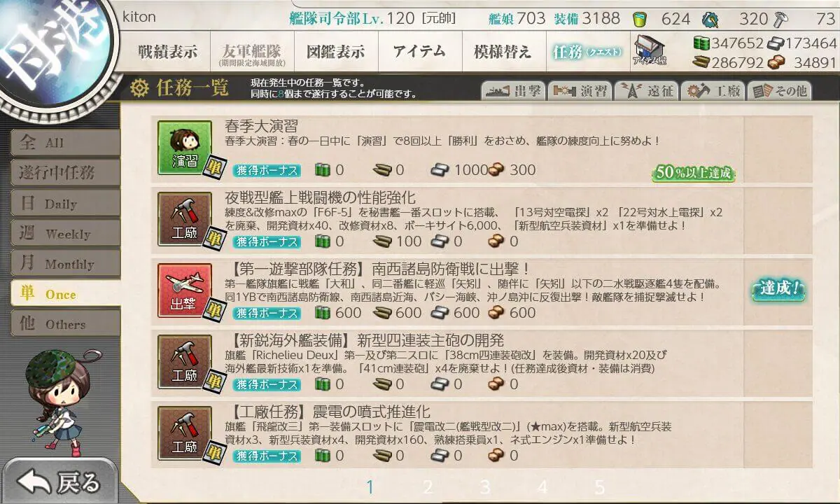The height and width of the screenshot is (504, 840).
Task: Click the 工廠 icon for the 震電の噴式推進化 quest
Action: point(185,433)
